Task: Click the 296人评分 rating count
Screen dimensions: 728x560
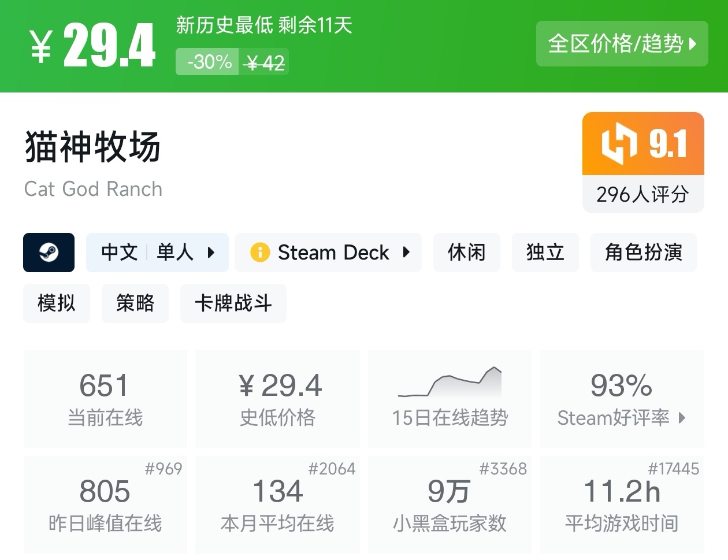Action: click(643, 194)
